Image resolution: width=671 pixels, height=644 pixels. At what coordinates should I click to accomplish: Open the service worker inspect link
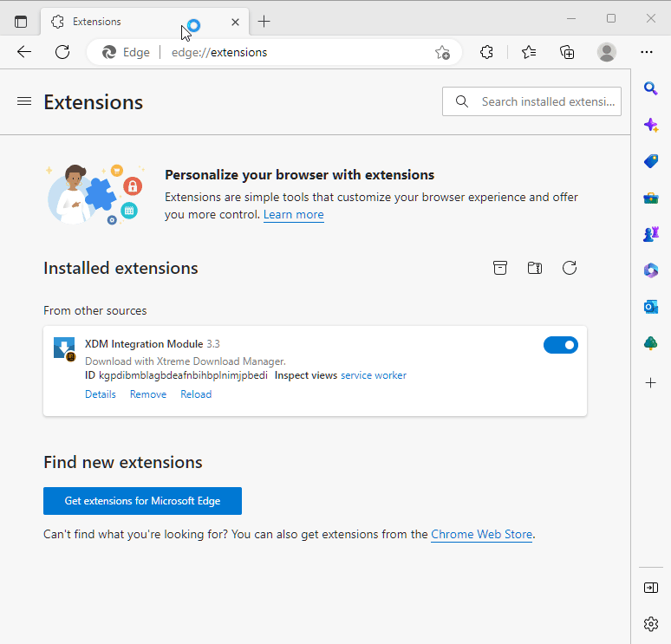(x=373, y=375)
